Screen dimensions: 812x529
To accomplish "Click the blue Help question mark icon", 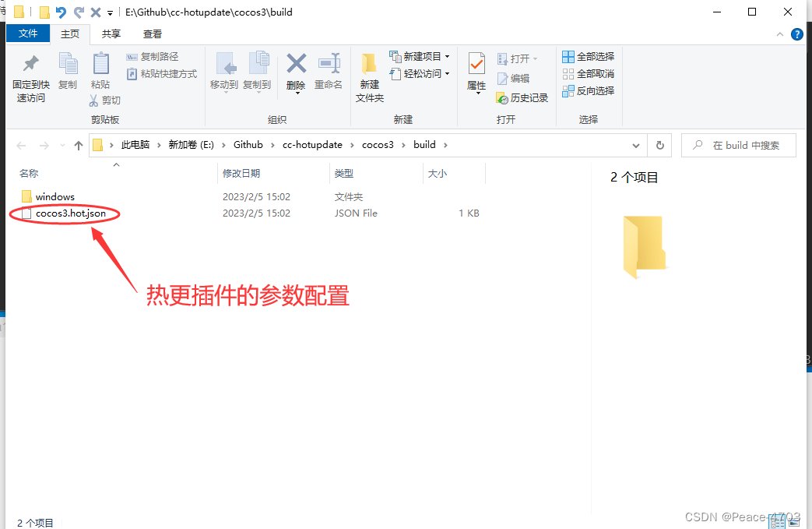I will [x=796, y=34].
